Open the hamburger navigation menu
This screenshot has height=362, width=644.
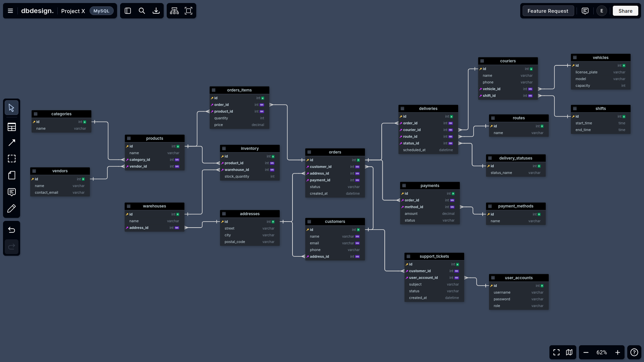click(10, 11)
